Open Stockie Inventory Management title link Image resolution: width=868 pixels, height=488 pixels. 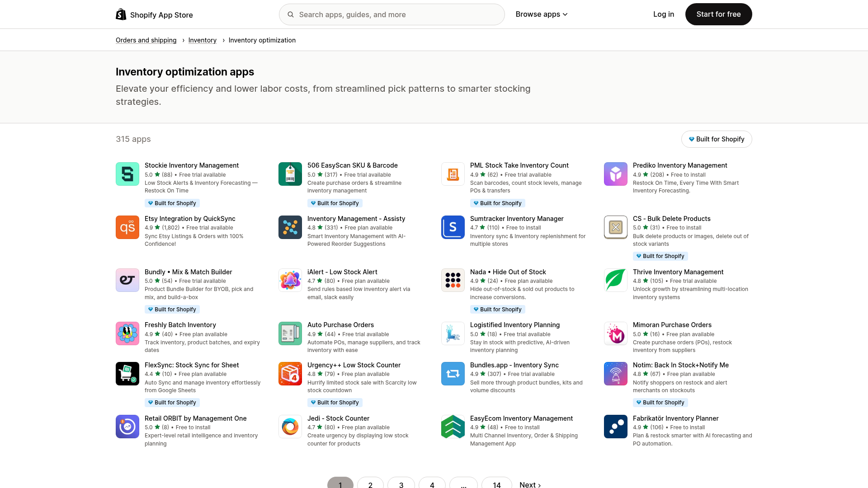pyautogui.click(x=192, y=165)
